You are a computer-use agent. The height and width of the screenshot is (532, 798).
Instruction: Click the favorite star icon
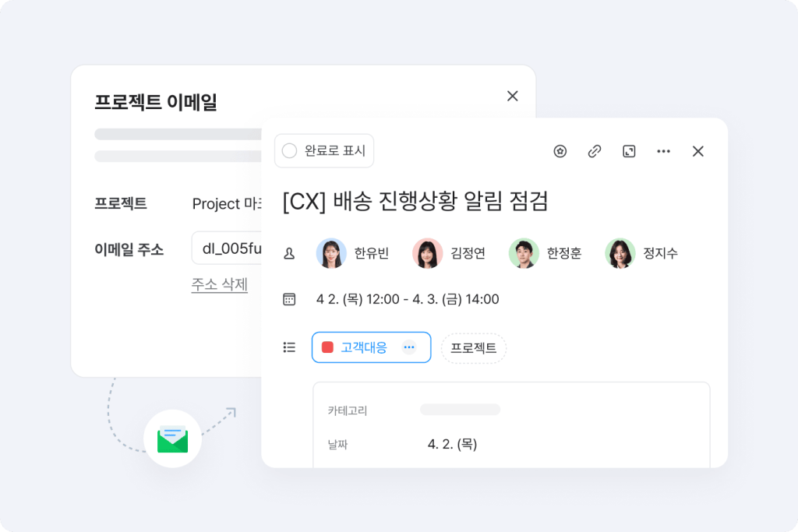coord(560,151)
